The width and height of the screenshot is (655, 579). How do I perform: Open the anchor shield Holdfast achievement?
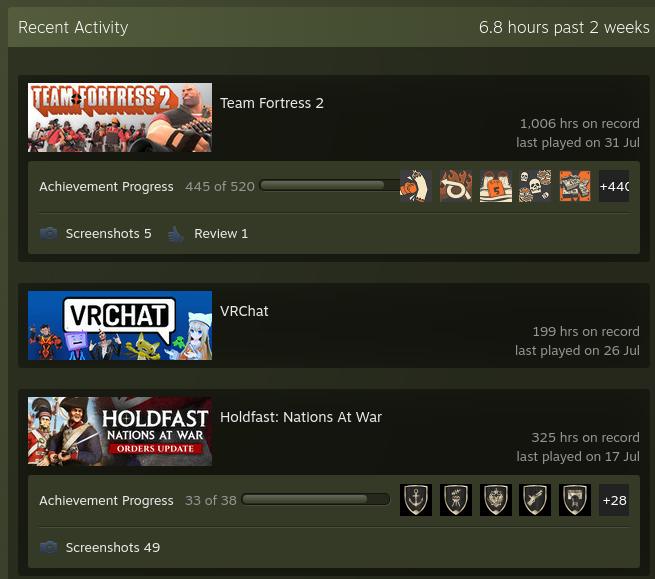(416, 500)
